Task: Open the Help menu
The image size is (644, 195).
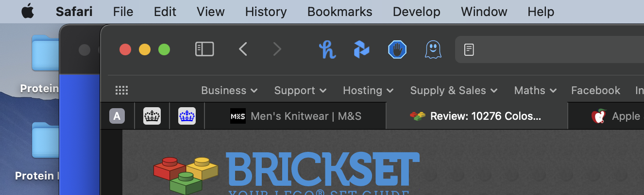Action: click(541, 12)
